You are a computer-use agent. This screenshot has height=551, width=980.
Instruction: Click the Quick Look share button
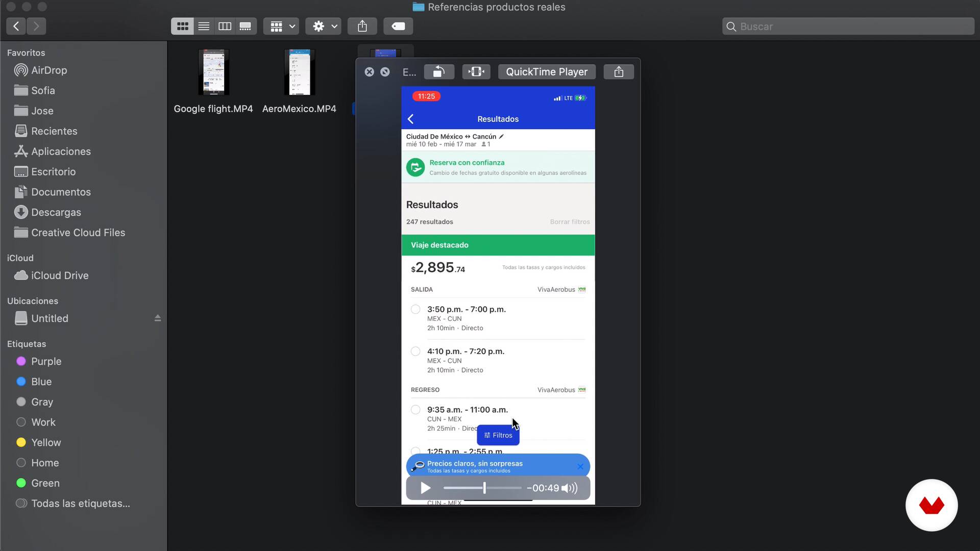click(619, 72)
